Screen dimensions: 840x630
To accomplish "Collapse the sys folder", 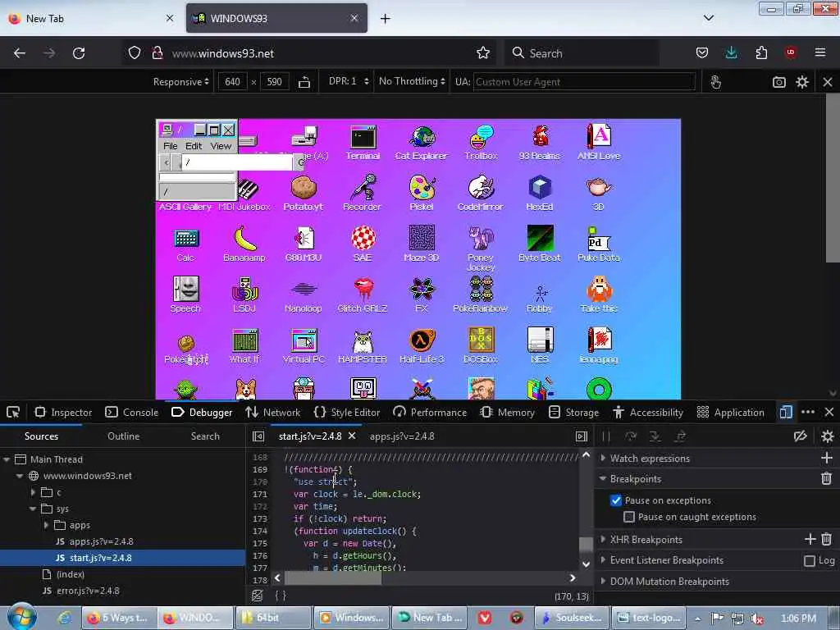I will 33,509.
